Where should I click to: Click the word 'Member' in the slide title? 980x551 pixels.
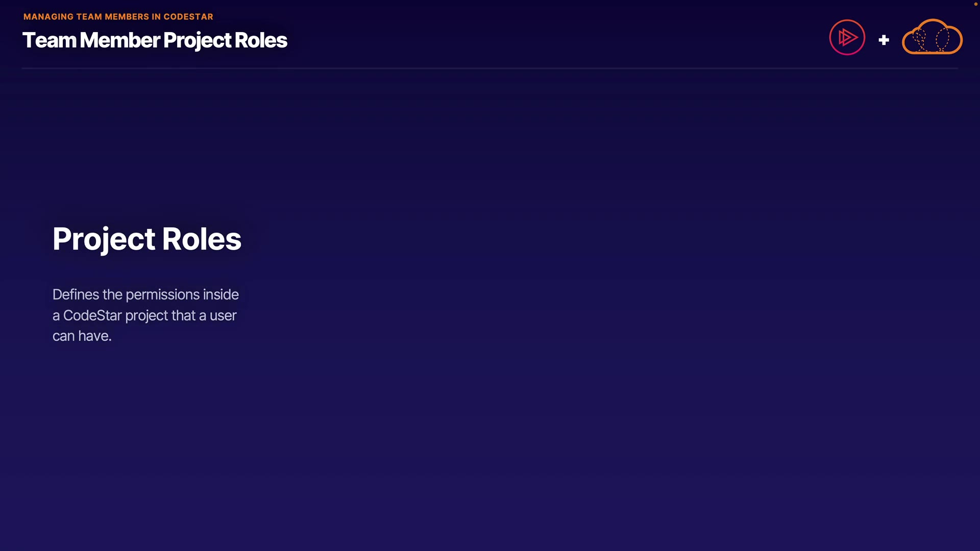click(x=120, y=40)
